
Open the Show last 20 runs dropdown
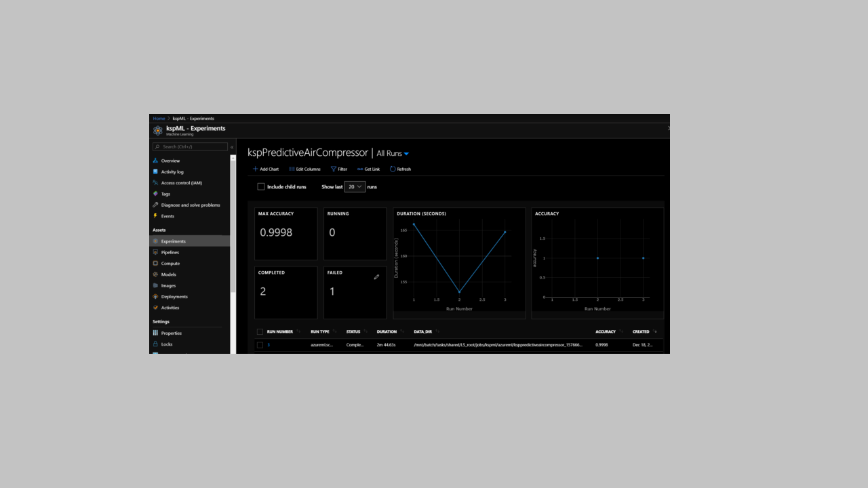click(355, 186)
